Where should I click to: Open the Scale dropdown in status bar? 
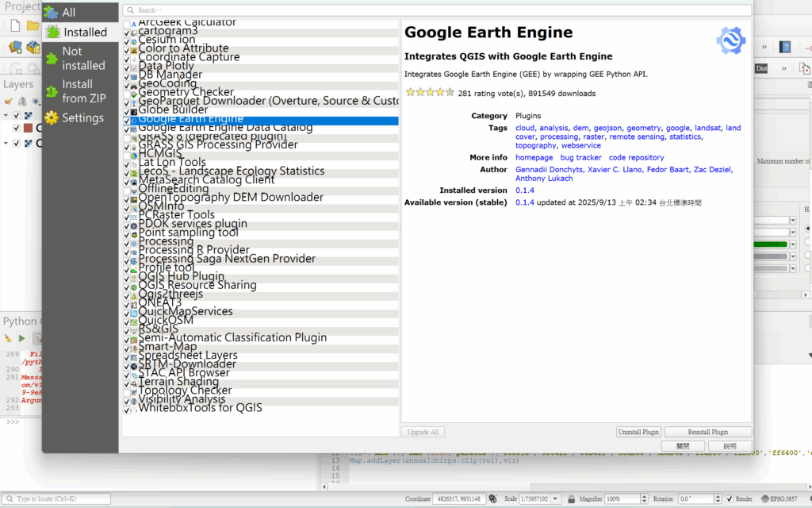[558, 498]
